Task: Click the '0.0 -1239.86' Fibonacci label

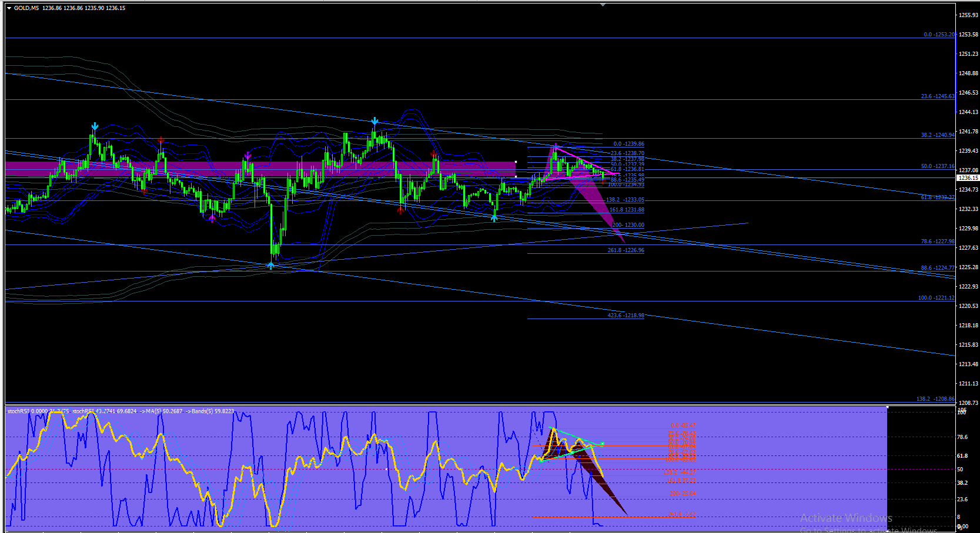Action: tap(628, 144)
